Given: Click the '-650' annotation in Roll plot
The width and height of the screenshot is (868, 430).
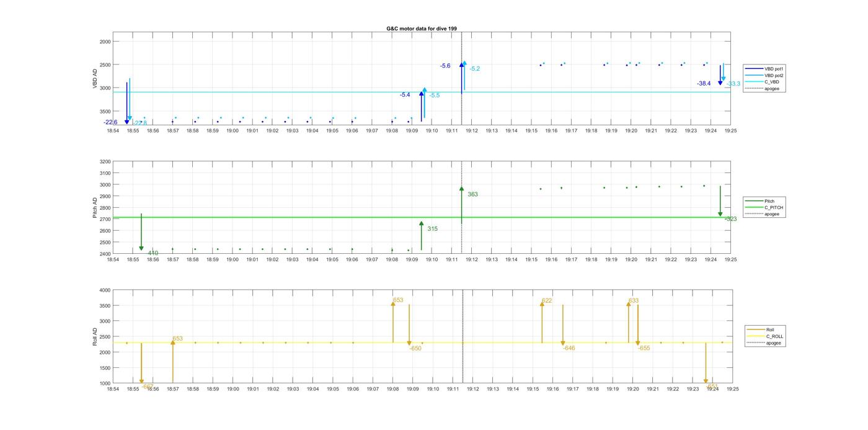Looking at the screenshot, I should (x=415, y=349).
